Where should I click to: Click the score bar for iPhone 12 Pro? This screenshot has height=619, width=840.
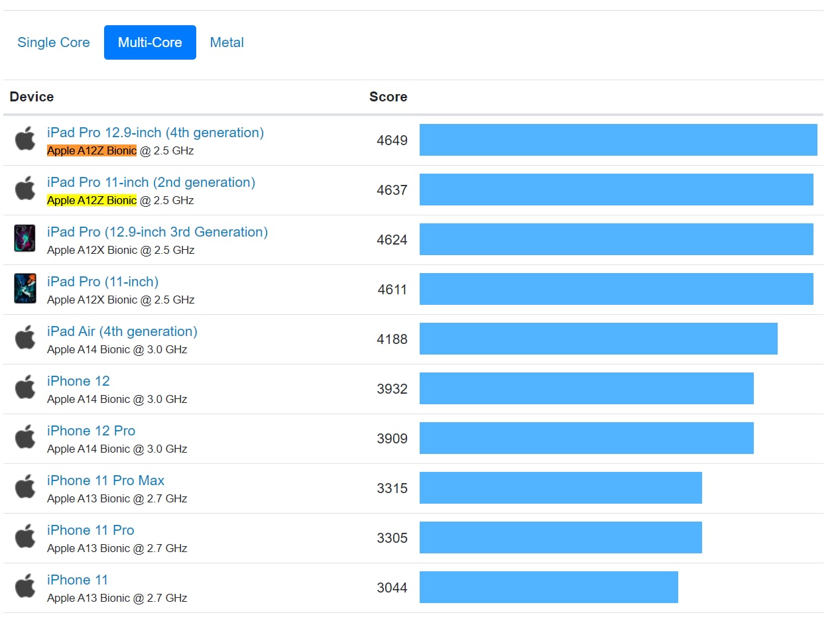pyautogui.click(x=587, y=438)
